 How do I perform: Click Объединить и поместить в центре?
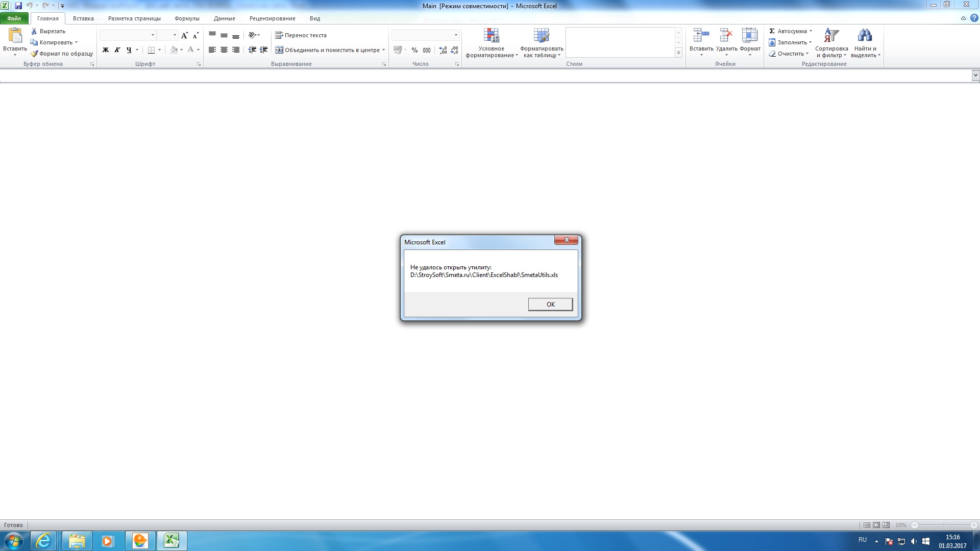tap(328, 50)
